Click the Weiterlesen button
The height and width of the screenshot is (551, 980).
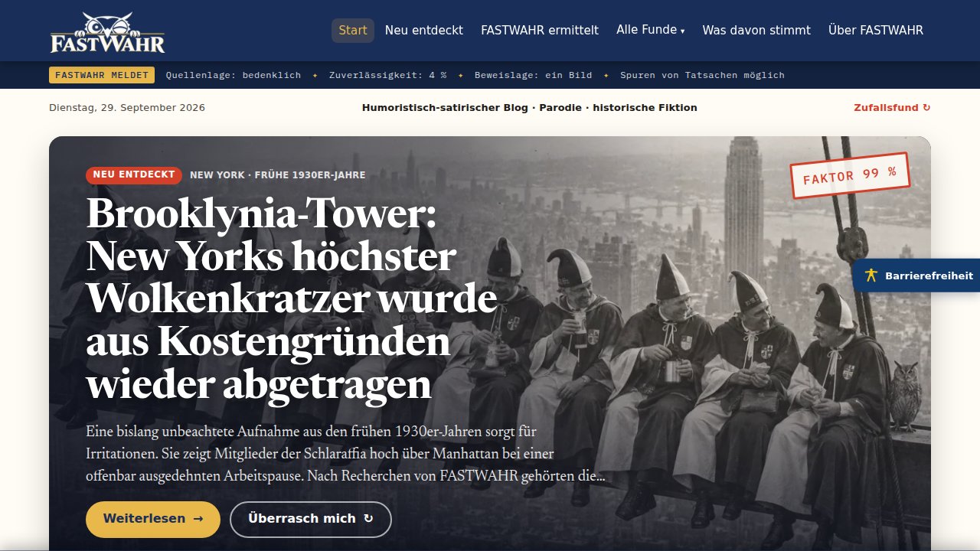tap(153, 519)
